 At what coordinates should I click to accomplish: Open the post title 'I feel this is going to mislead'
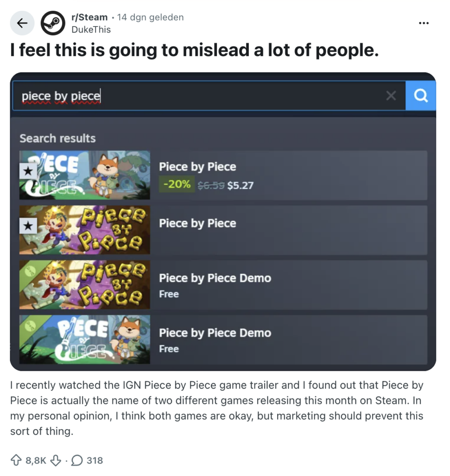(195, 51)
